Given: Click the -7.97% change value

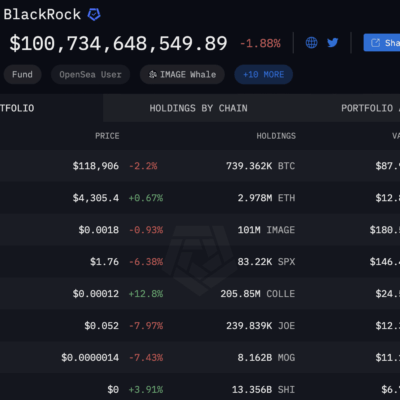Looking at the screenshot, I should pyautogui.click(x=146, y=326).
